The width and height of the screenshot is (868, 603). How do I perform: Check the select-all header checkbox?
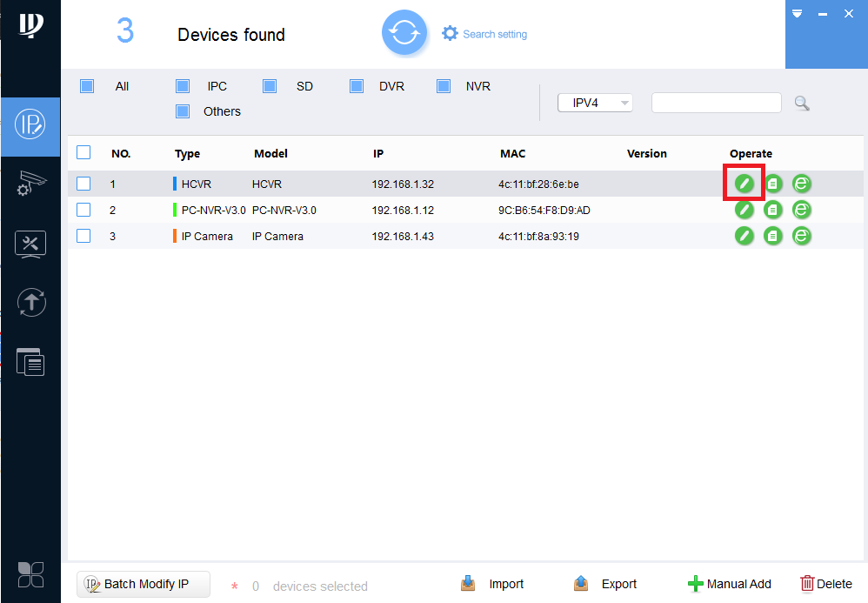click(x=83, y=152)
